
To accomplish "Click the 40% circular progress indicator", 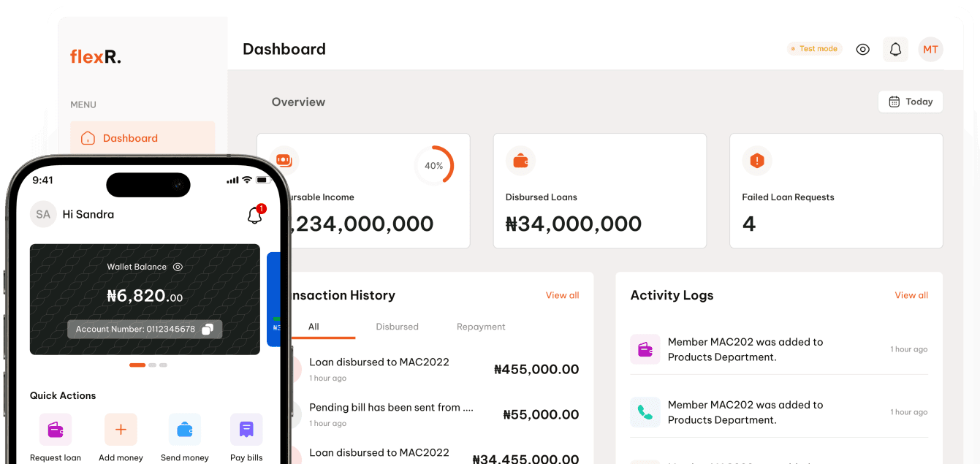I will pos(434,166).
